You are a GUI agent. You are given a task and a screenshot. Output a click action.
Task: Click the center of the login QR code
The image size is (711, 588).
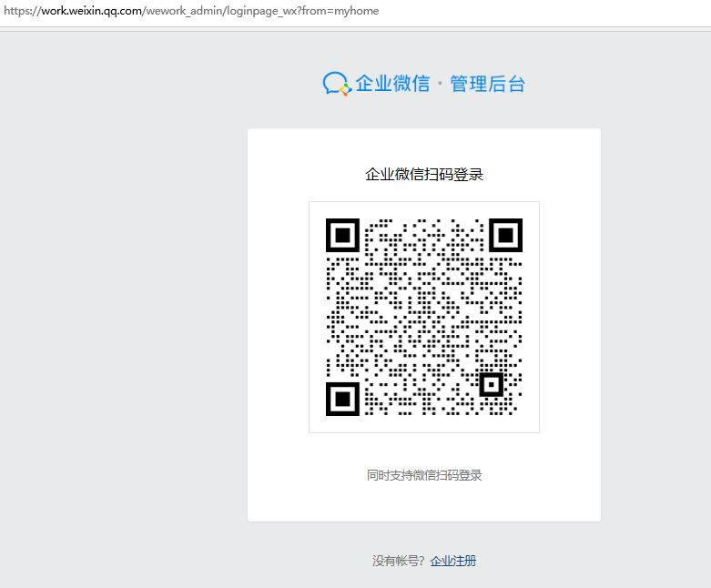[424, 317]
